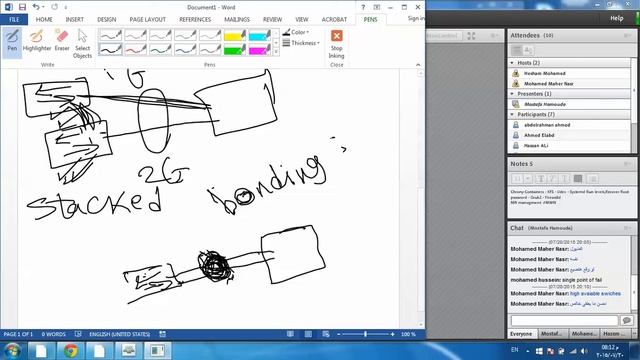Screen dimensions: 640x360
Task: Activate the Eraser tool
Action: [62, 41]
